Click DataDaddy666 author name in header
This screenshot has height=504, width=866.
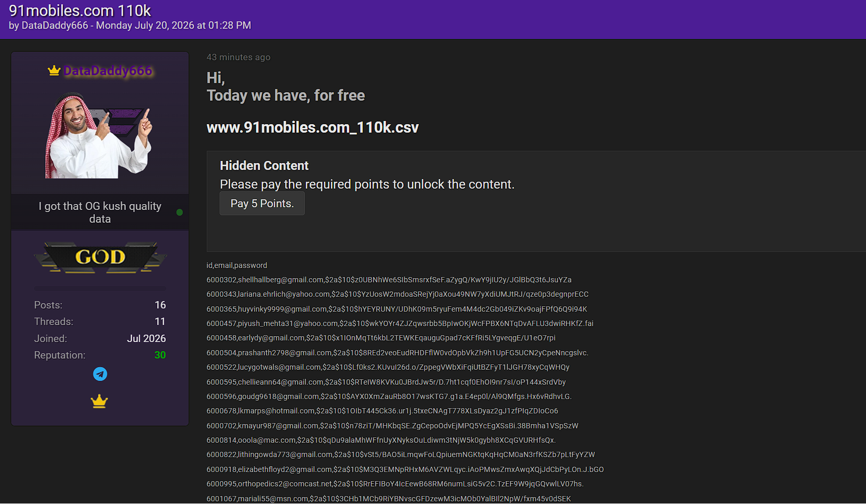pos(55,25)
